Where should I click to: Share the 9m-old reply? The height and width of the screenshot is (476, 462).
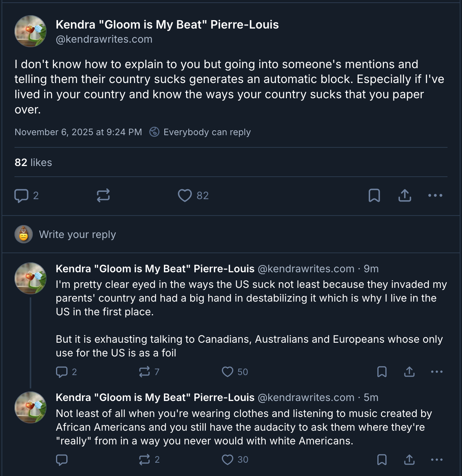tap(409, 372)
